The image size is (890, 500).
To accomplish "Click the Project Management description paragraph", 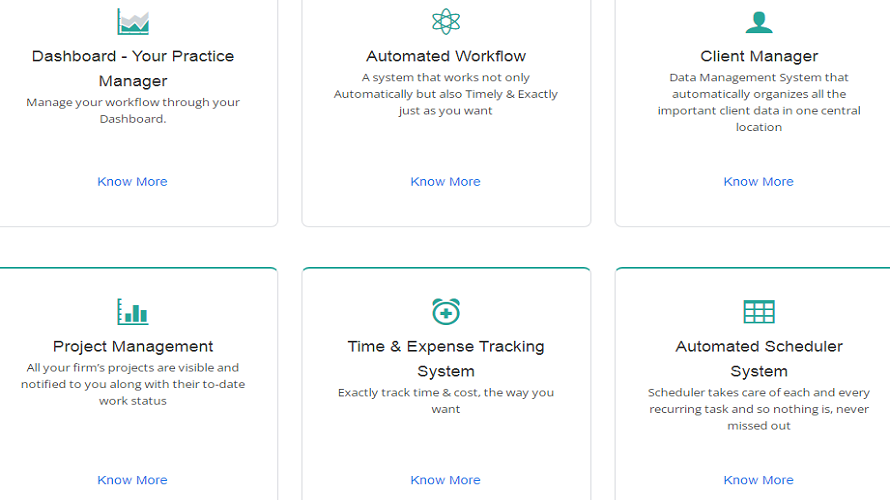I will click(x=133, y=384).
